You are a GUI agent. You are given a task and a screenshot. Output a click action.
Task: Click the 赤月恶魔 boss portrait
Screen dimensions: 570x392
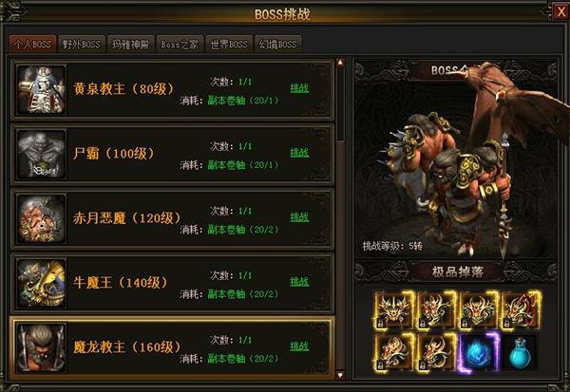42,218
